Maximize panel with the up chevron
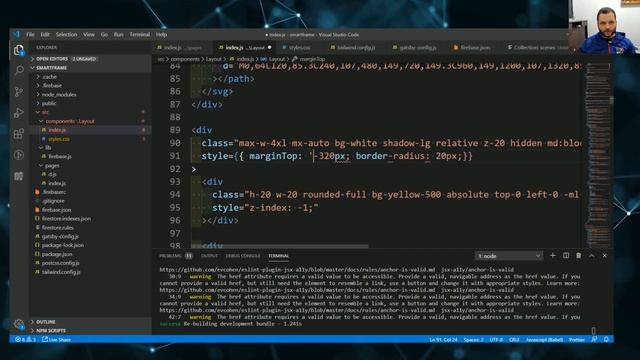640x360 pixels. 591,256
